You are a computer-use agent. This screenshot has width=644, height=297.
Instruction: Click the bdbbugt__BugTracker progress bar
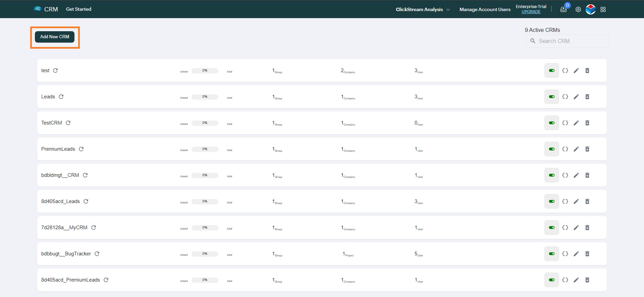[x=205, y=254]
